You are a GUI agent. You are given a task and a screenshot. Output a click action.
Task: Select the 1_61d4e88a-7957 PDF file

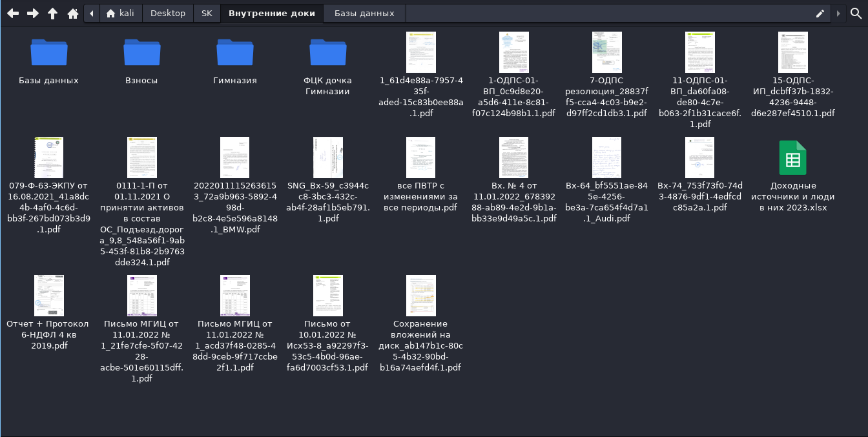[421, 52]
